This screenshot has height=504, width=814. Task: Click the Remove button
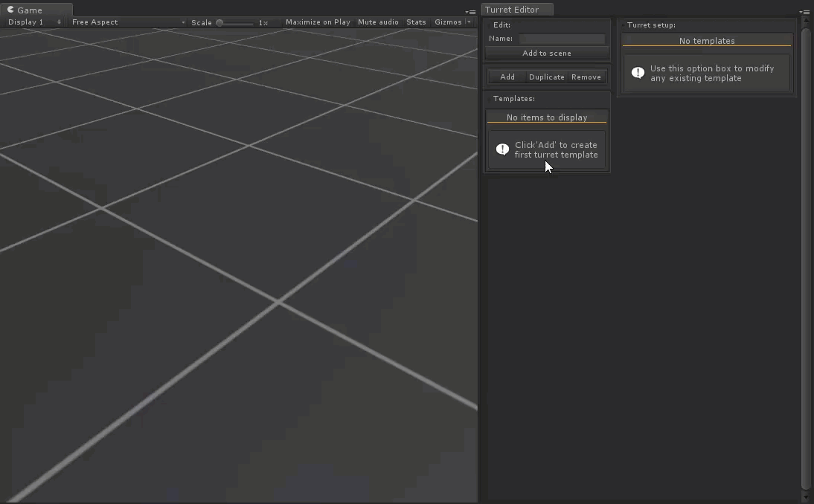(x=586, y=77)
